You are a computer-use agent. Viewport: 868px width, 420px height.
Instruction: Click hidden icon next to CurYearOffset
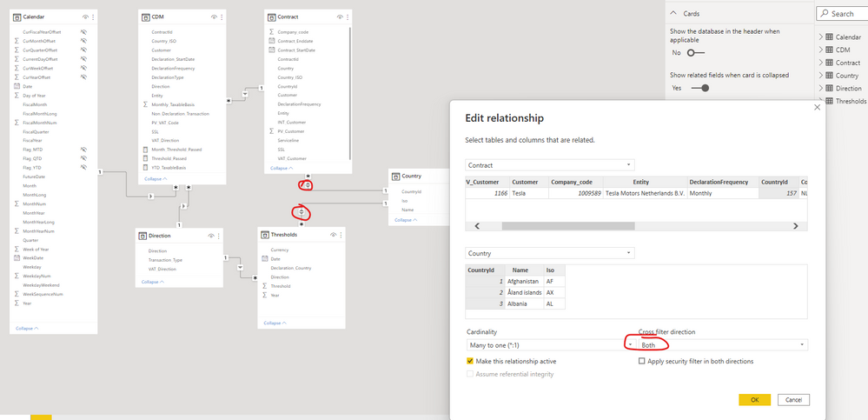point(83,77)
